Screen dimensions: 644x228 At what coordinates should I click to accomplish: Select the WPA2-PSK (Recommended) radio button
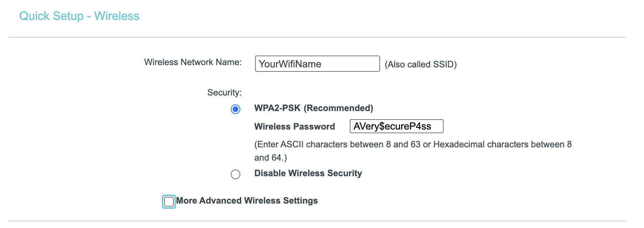coord(235,109)
